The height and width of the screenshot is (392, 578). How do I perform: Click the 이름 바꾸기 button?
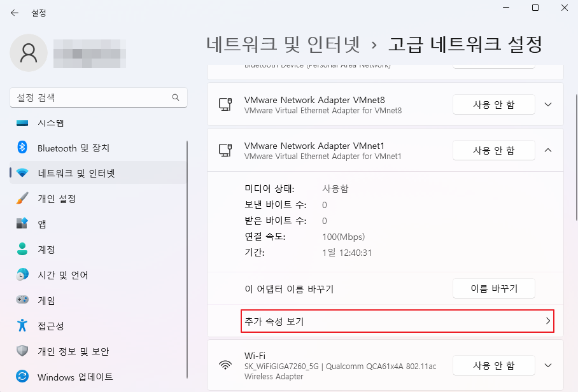click(x=493, y=288)
